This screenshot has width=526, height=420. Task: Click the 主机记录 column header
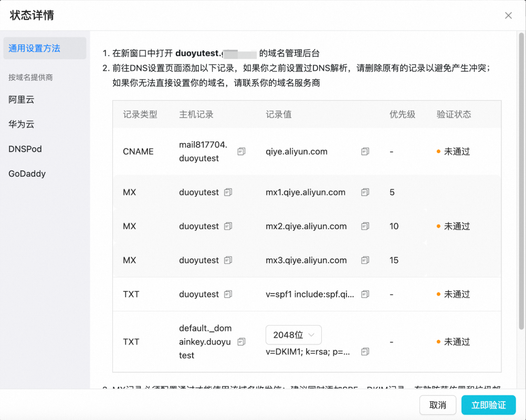click(x=196, y=114)
